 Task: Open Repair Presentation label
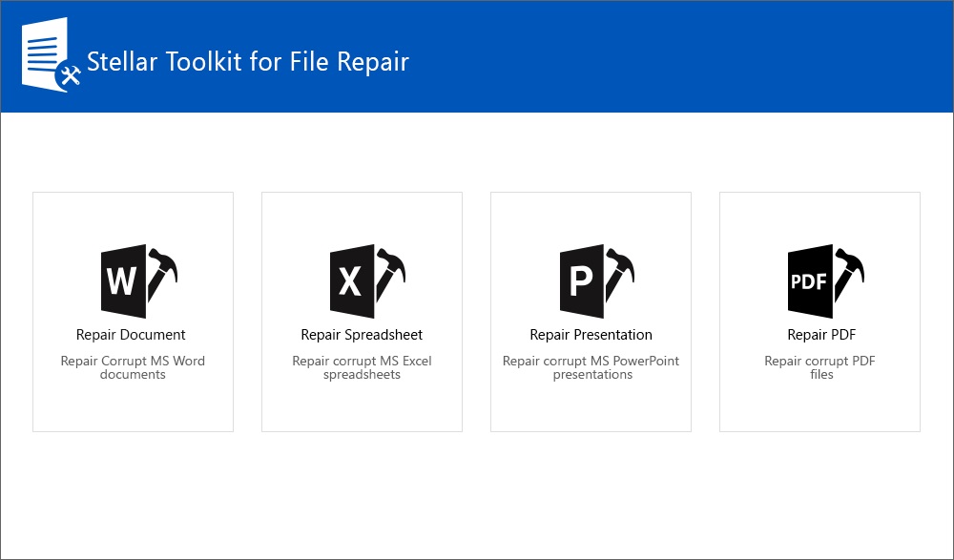tap(591, 335)
